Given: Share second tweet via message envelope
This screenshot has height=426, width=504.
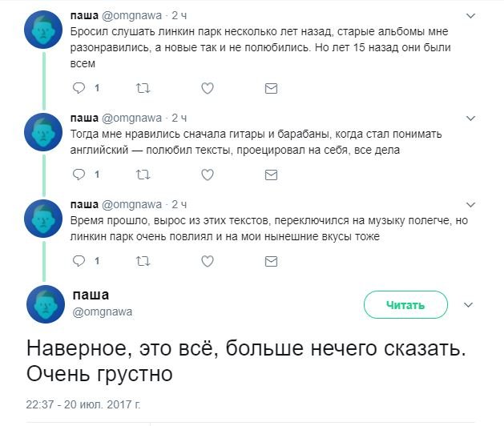Looking at the screenshot, I should click(x=271, y=175).
